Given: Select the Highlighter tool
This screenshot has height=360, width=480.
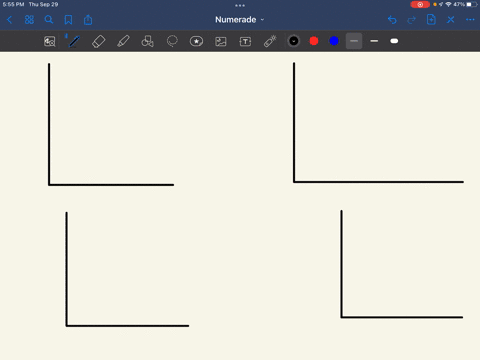Looking at the screenshot, I should 123,41.
